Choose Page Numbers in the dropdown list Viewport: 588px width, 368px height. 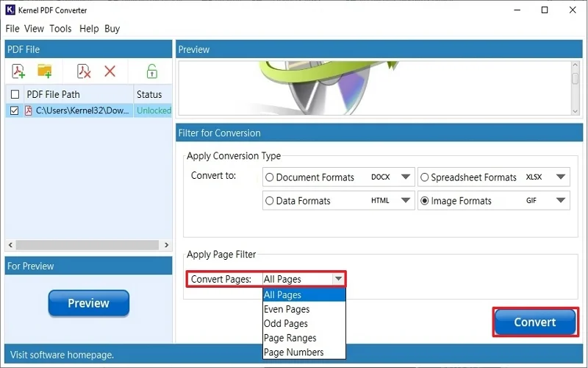click(304, 353)
